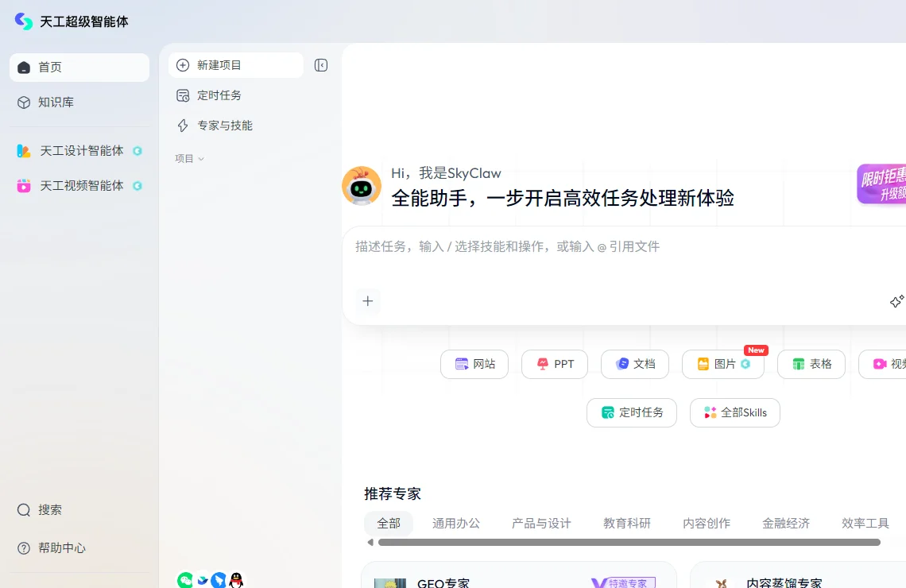Click the QQ penguin icon
Screen dimensions: 906x588
tap(236, 580)
